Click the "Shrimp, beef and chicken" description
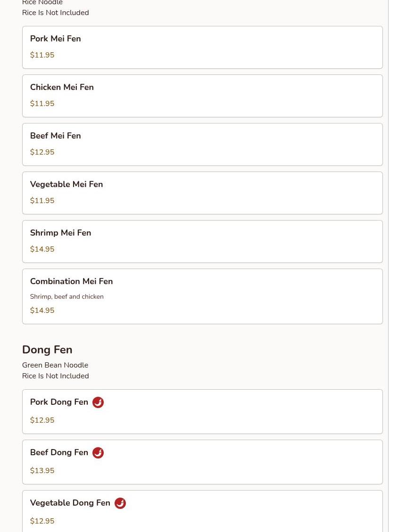Viewport: 398px width, 532px height. click(66, 296)
